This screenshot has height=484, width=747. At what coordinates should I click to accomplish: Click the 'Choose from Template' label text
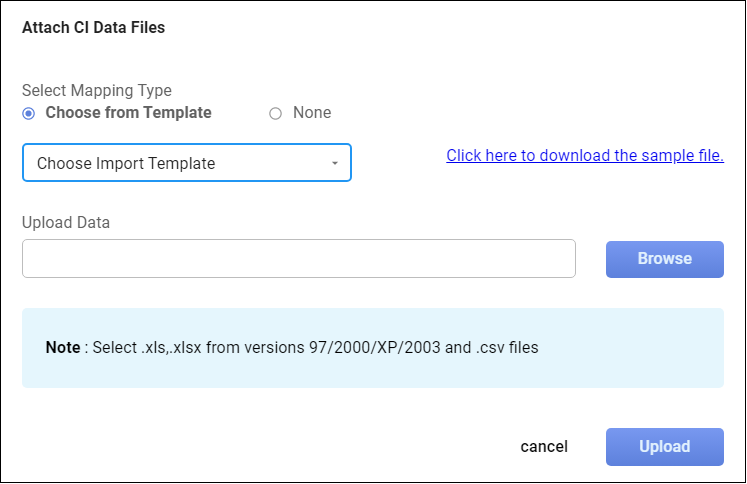tap(128, 113)
